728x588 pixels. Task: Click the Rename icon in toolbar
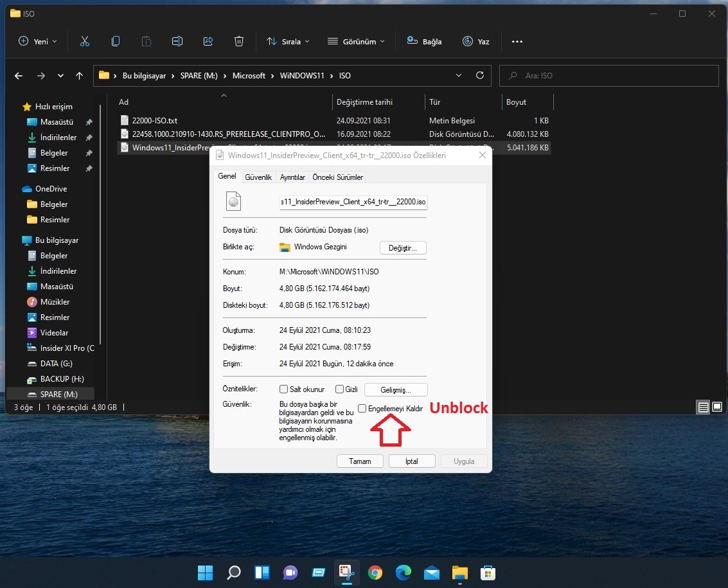(x=177, y=41)
